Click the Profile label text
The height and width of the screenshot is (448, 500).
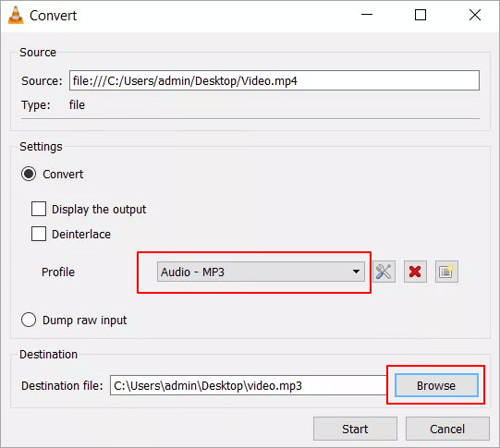click(58, 272)
